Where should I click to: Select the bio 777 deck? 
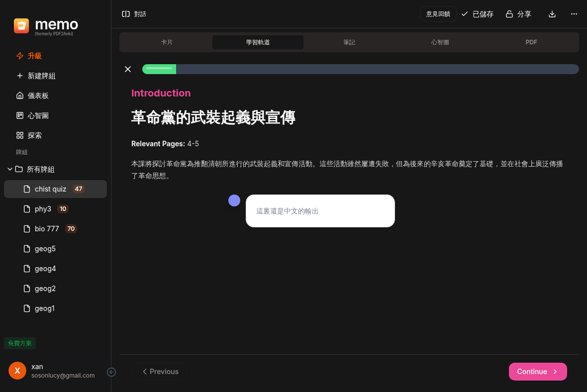47,229
